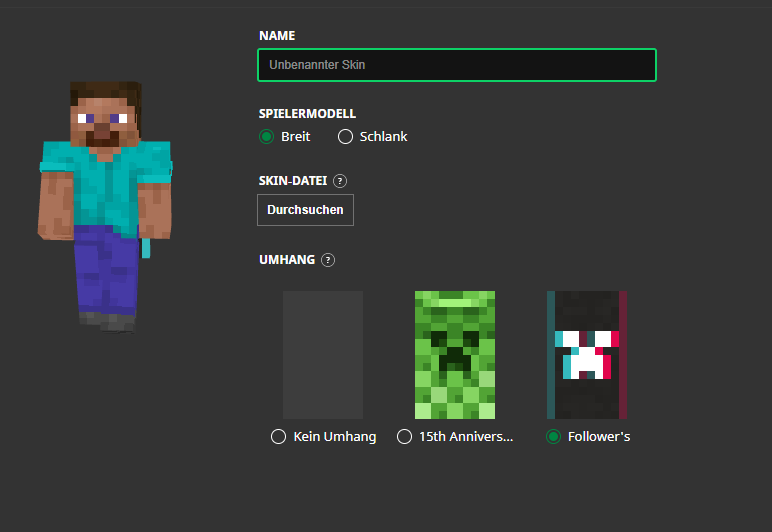The height and width of the screenshot is (532, 772).
Task: Select the 15th Anniversary cape radio button
Action: (x=404, y=437)
